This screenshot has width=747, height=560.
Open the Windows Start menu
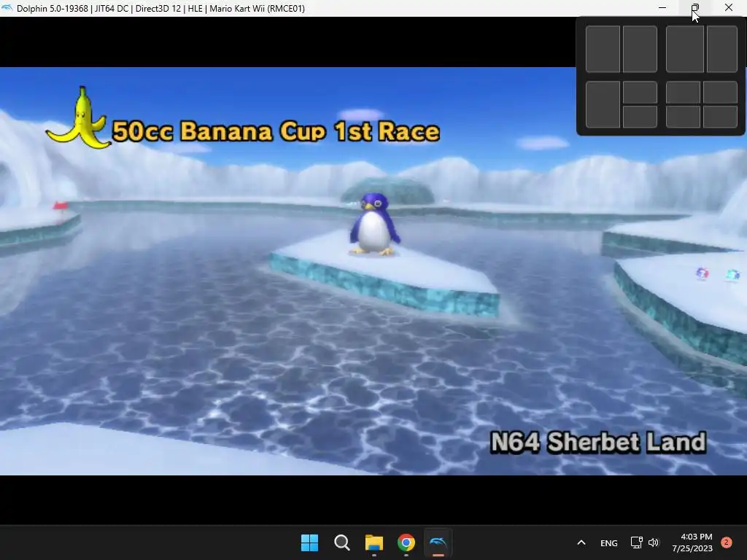(309, 542)
